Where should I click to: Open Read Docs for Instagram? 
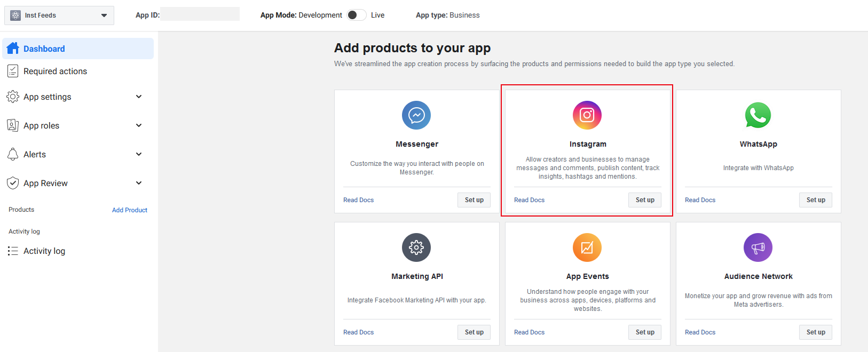[529, 200]
